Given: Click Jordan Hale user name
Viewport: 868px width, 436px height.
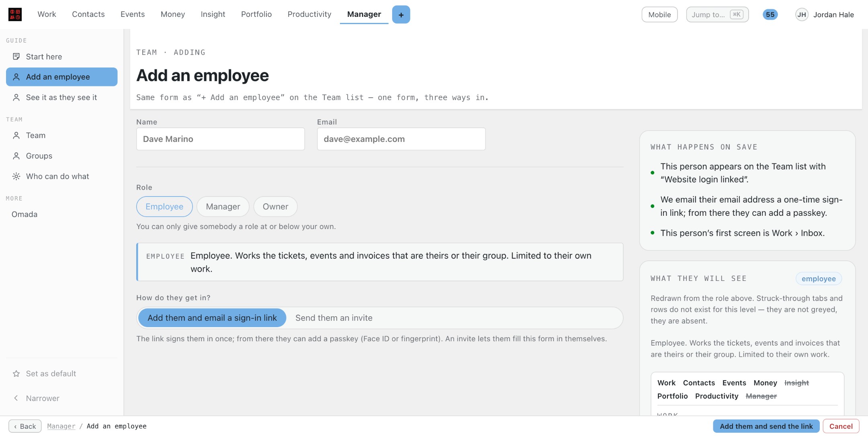Looking at the screenshot, I should pyautogui.click(x=833, y=14).
